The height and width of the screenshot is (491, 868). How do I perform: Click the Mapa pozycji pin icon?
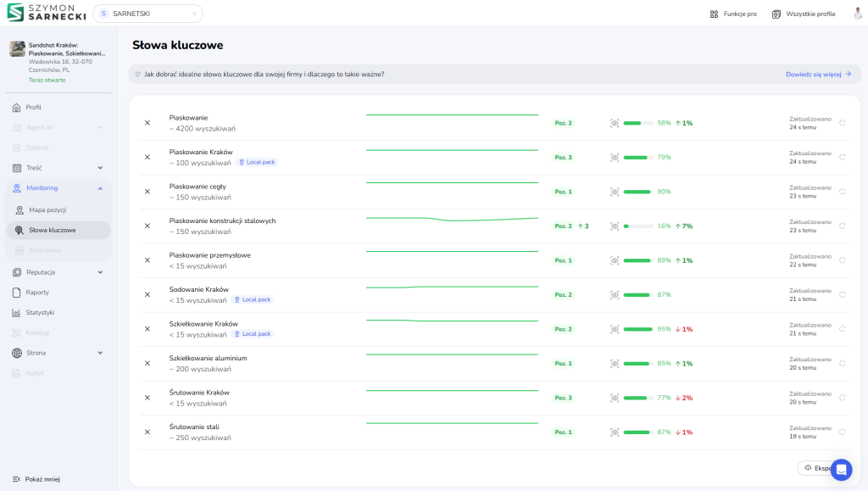(x=19, y=209)
